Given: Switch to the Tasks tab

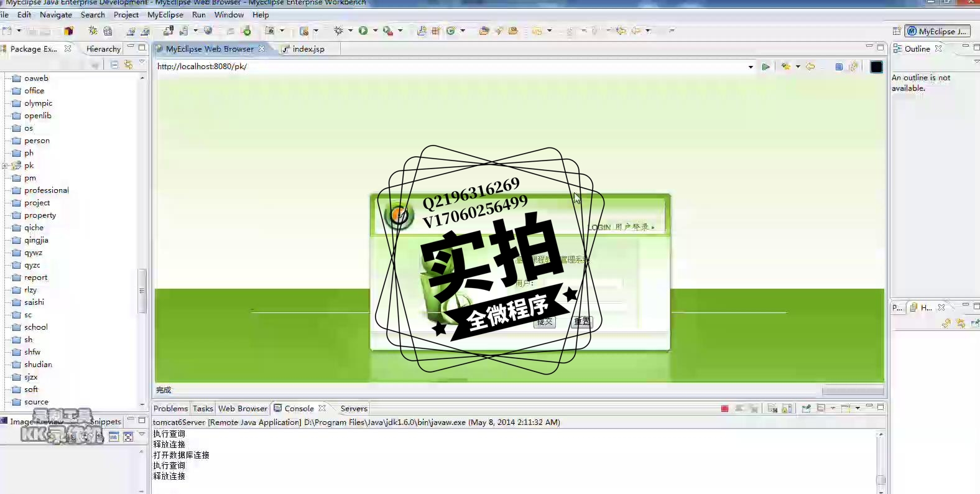Looking at the screenshot, I should (x=203, y=409).
